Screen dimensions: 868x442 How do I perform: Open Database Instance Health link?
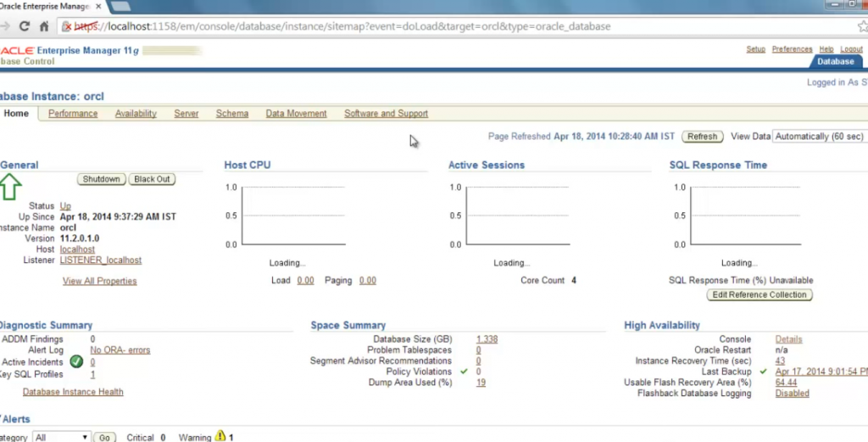click(x=73, y=392)
